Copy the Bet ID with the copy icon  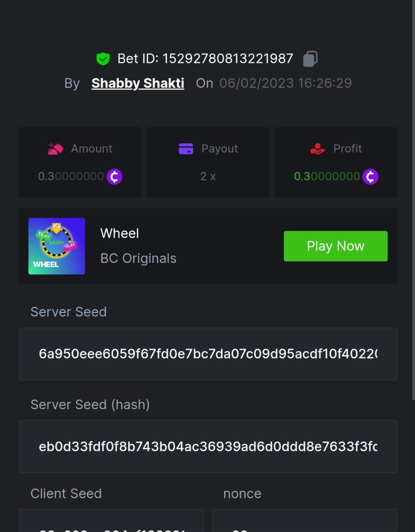point(310,59)
